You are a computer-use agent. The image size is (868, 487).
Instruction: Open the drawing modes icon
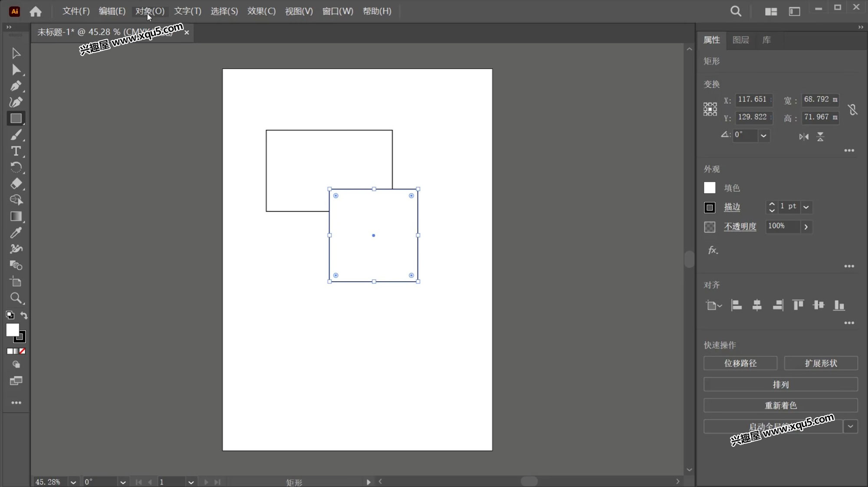coord(16,365)
